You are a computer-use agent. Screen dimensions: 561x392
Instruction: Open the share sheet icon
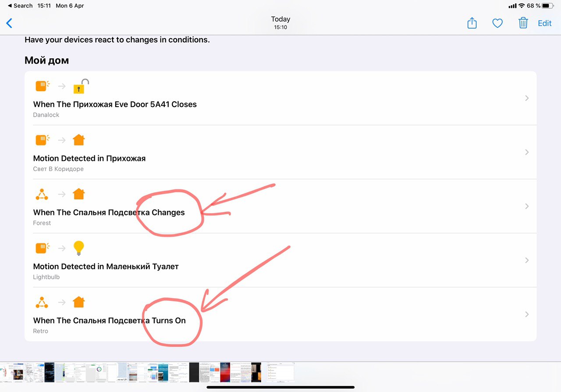coord(472,23)
